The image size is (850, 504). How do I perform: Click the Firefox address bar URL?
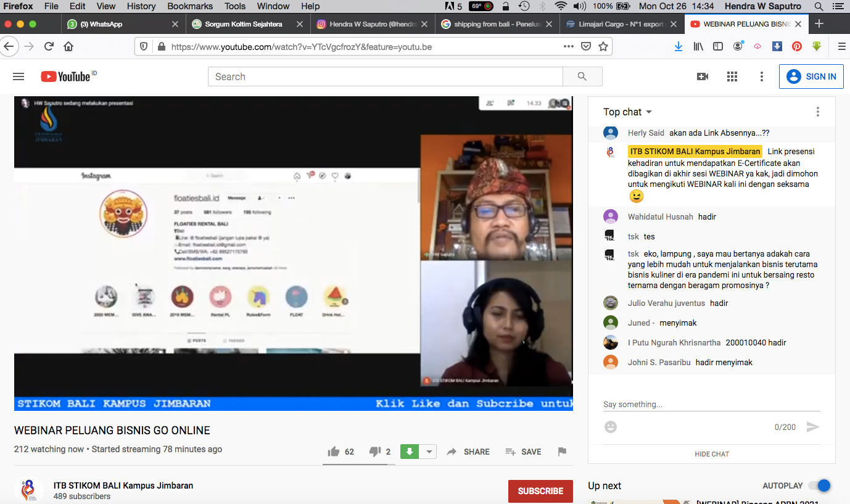click(x=301, y=46)
